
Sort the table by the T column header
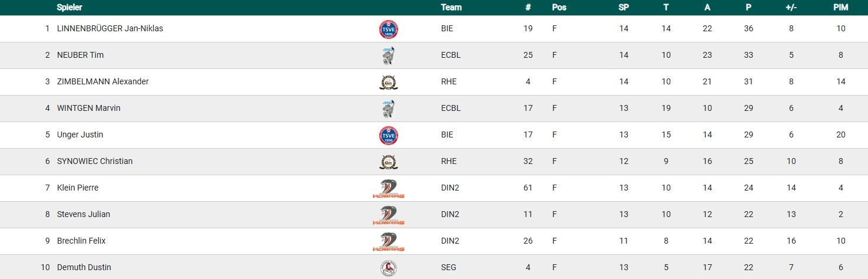[x=666, y=8]
